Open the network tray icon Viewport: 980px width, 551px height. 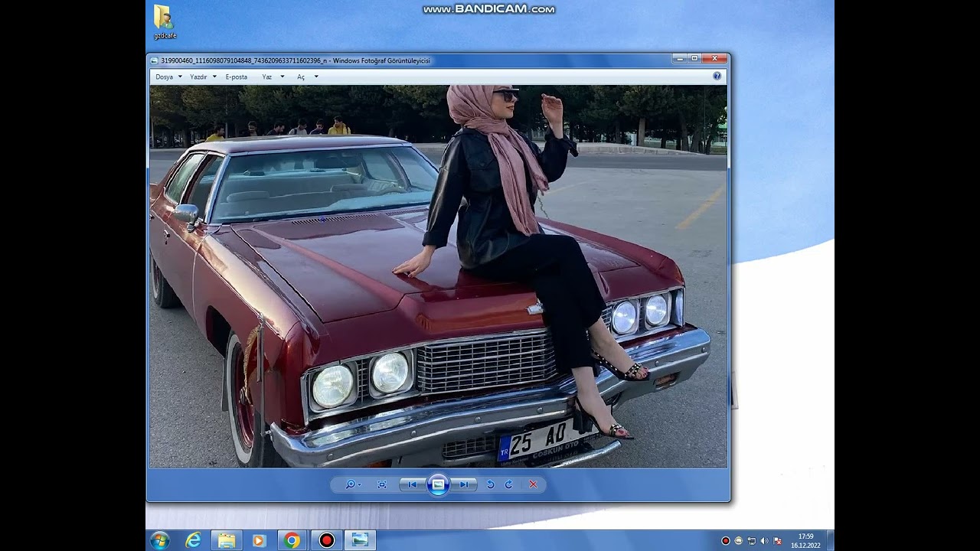(x=751, y=541)
